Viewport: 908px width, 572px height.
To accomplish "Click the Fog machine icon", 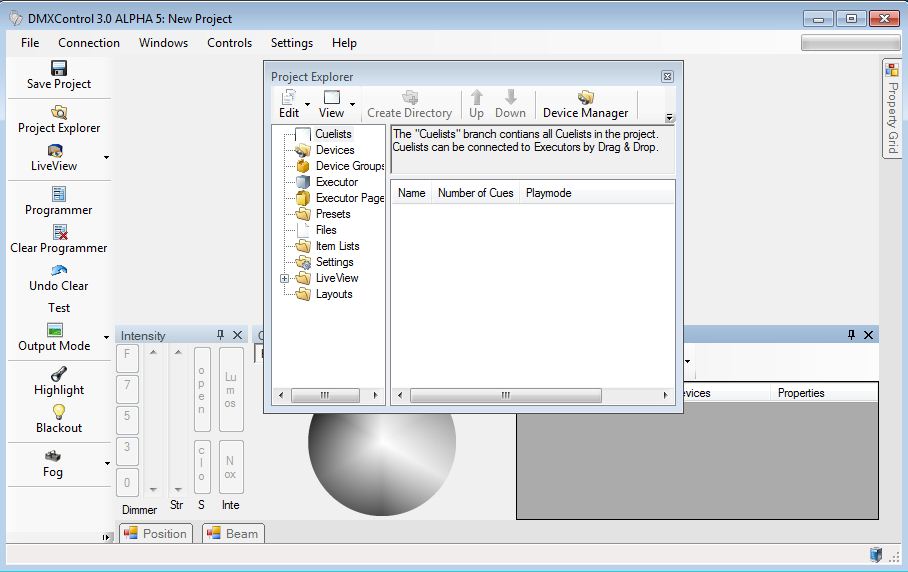I will tap(53, 456).
